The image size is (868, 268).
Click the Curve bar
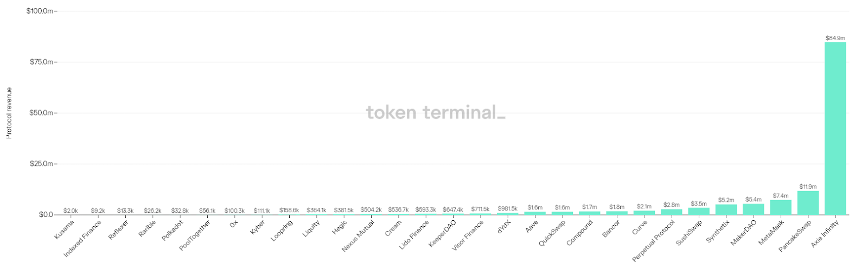pyautogui.click(x=644, y=213)
